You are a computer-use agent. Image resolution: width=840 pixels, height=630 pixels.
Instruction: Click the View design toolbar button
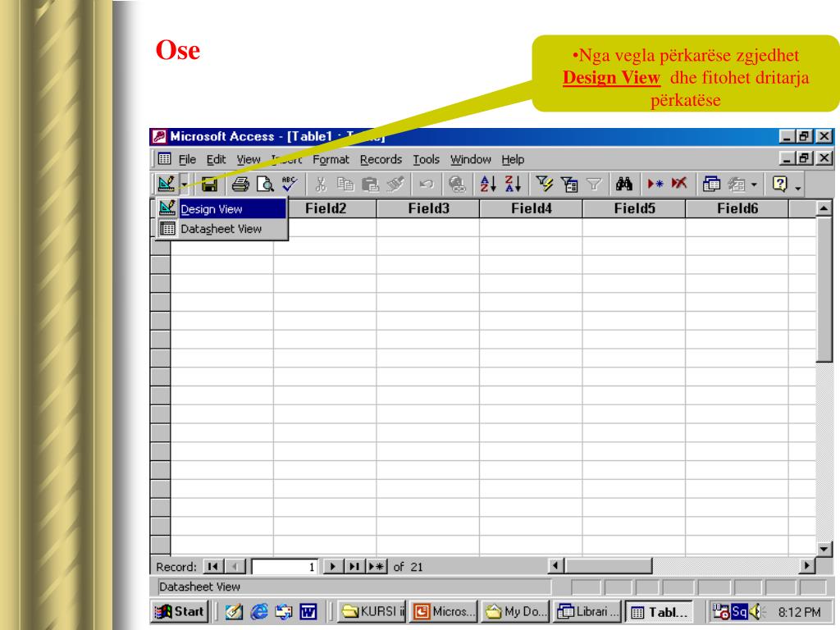(x=166, y=185)
